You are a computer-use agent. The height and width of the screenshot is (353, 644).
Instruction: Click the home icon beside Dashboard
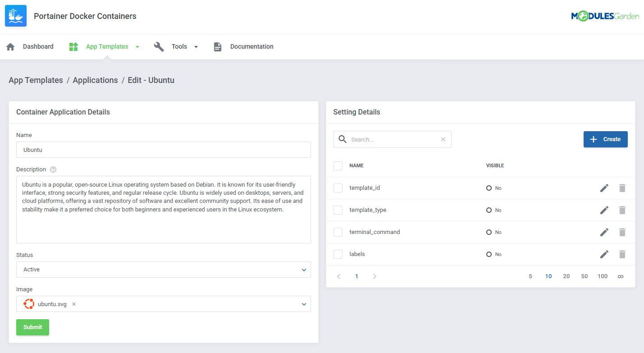[10, 46]
